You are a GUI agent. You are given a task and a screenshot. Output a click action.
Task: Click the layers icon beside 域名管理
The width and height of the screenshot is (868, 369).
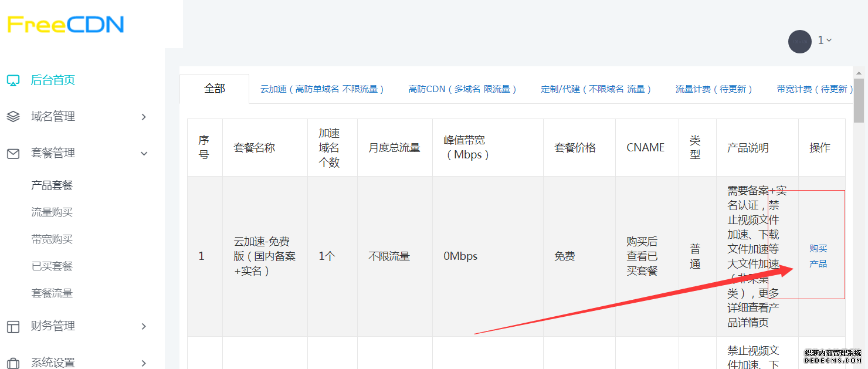tap(13, 117)
